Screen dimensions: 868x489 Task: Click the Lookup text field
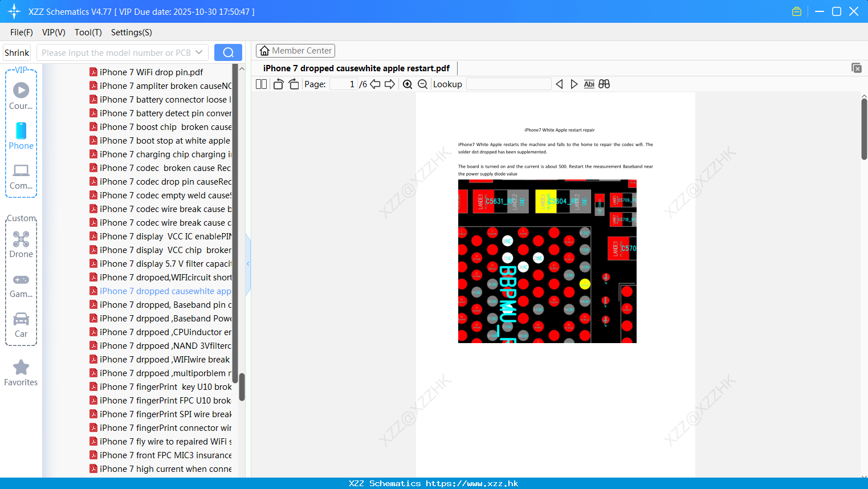click(x=509, y=84)
